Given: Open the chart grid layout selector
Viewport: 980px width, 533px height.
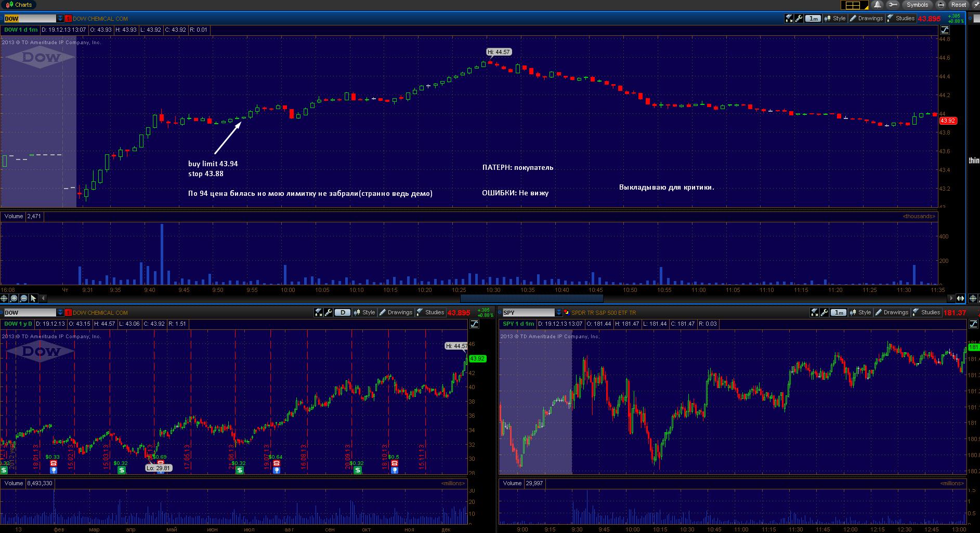Looking at the screenshot, I should coord(855,5).
